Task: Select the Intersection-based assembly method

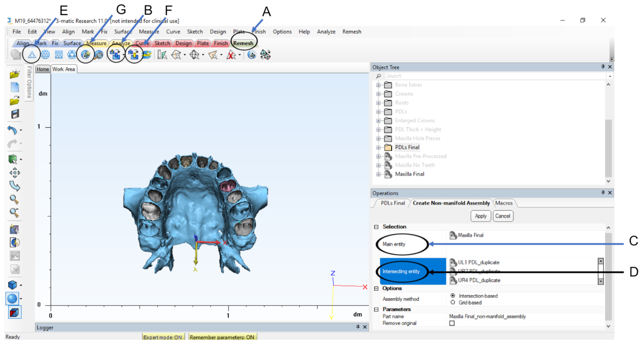Action: [x=453, y=296]
